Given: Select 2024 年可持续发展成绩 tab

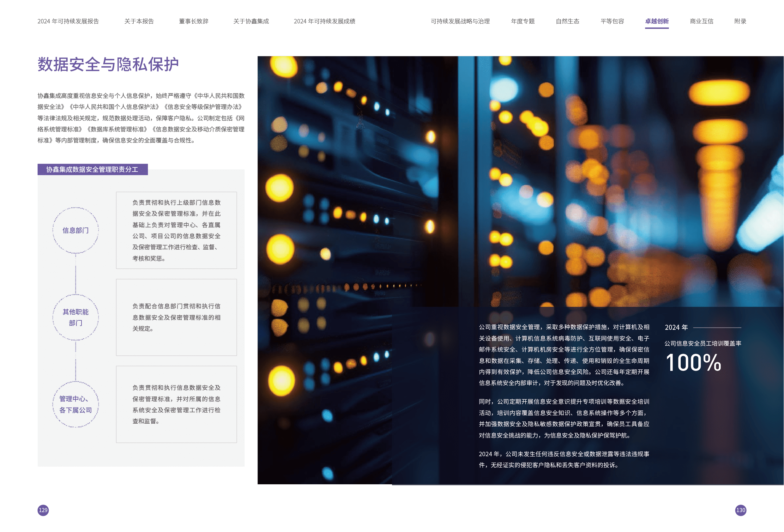Looking at the screenshot, I should [x=324, y=21].
